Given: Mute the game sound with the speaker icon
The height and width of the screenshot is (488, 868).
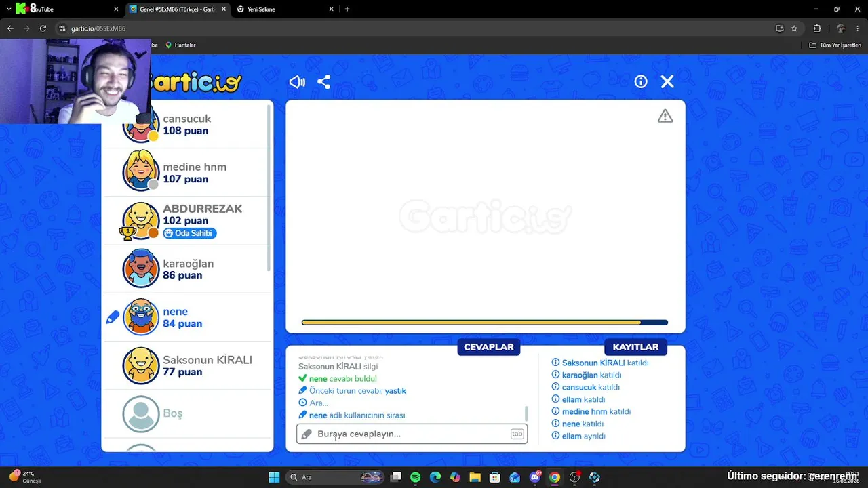Looking at the screenshot, I should pos(297,82).
